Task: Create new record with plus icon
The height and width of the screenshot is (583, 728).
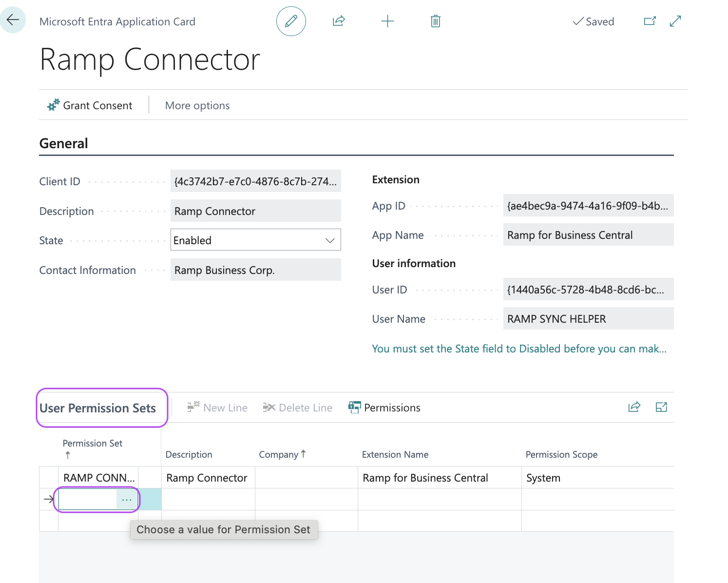Action: [x=387, y=21]
